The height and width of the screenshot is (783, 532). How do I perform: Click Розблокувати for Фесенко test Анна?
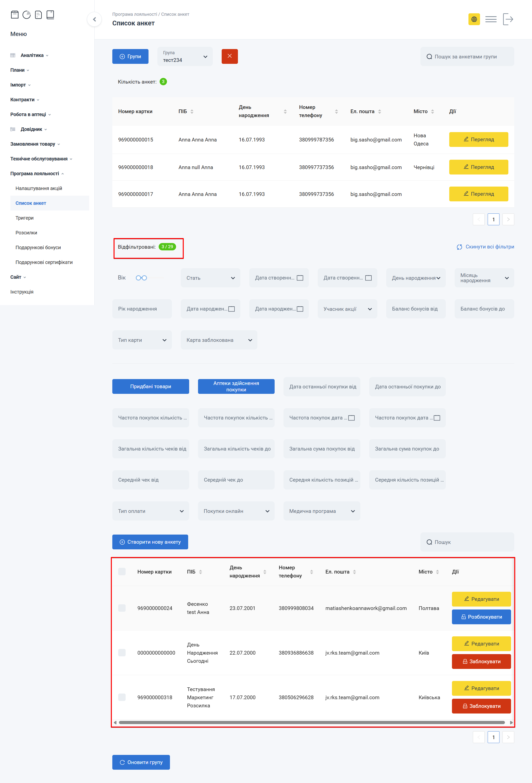(x=481, y=617)
